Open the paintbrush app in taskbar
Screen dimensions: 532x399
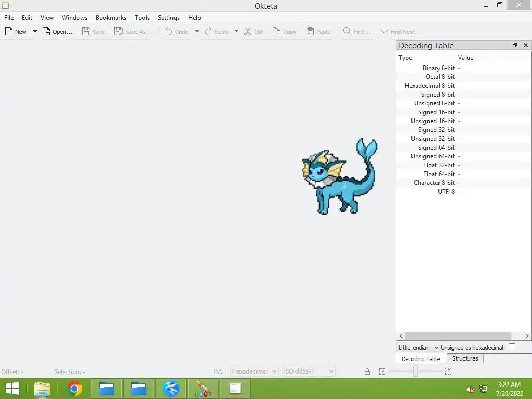pos(203,389)
